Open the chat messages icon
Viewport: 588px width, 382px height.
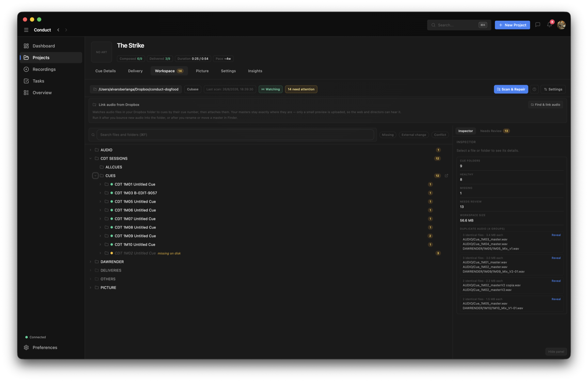click(538, 25)
